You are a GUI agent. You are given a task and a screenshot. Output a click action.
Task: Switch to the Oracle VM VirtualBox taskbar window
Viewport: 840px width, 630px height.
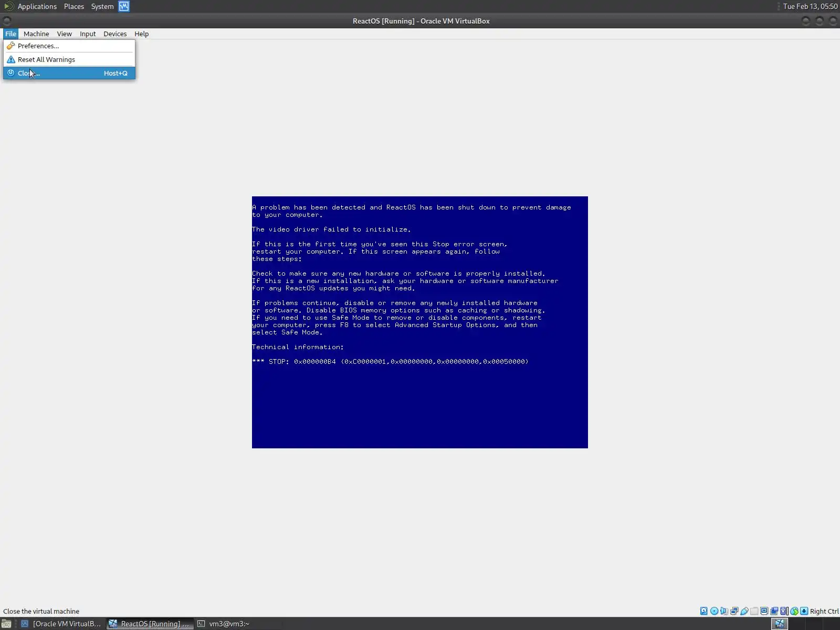pos(61,624)
